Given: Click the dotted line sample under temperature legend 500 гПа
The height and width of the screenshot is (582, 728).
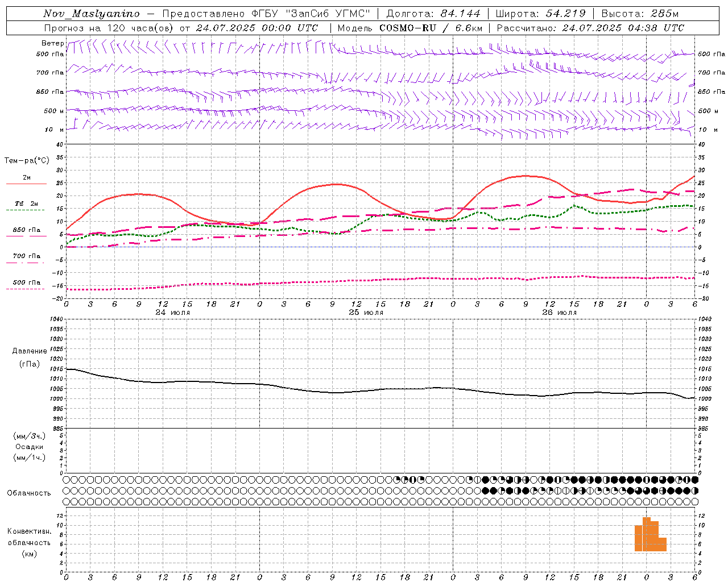Looking at the screenshot, I should coord(25,289).
